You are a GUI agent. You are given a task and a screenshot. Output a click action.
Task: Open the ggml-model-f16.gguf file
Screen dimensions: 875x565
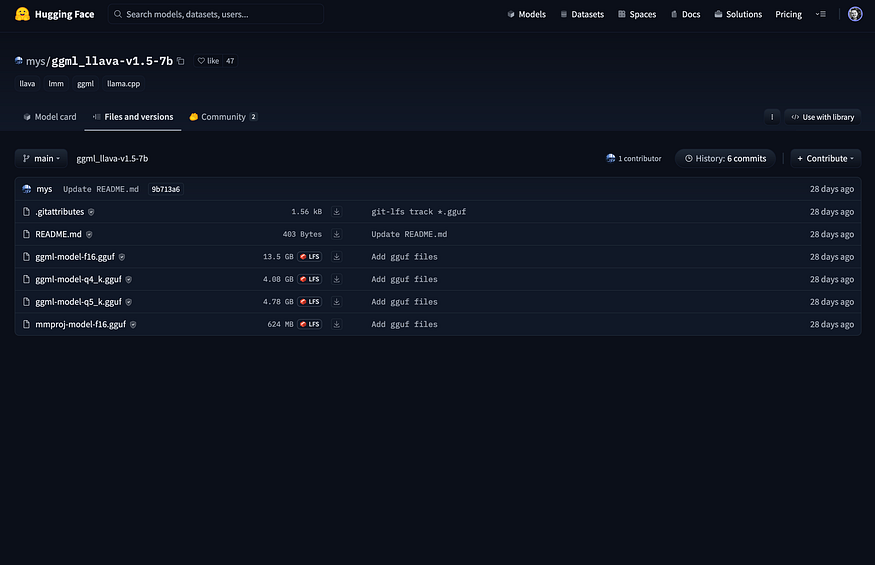click(x=75, y=257)
